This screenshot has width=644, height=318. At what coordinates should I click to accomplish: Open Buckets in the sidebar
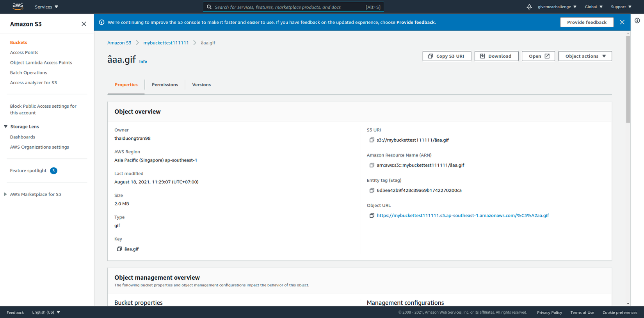pyautogui.click(x=18, y=43)
